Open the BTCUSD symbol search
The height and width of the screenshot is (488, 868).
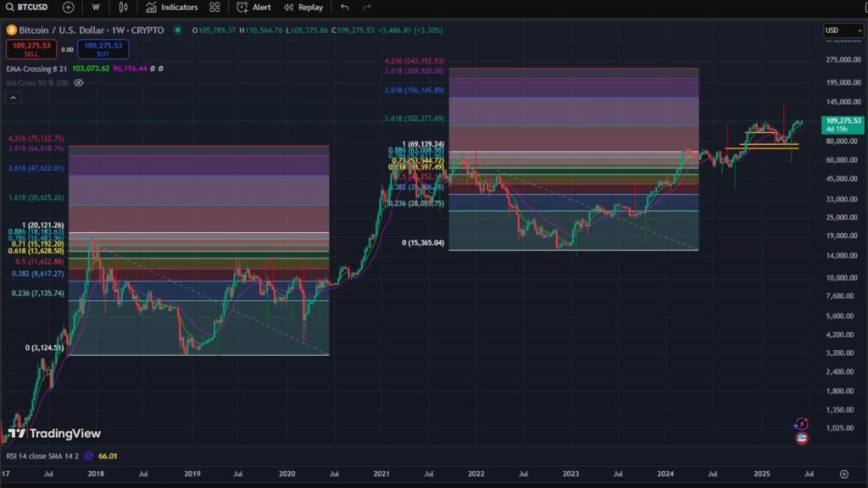[26, 7]
